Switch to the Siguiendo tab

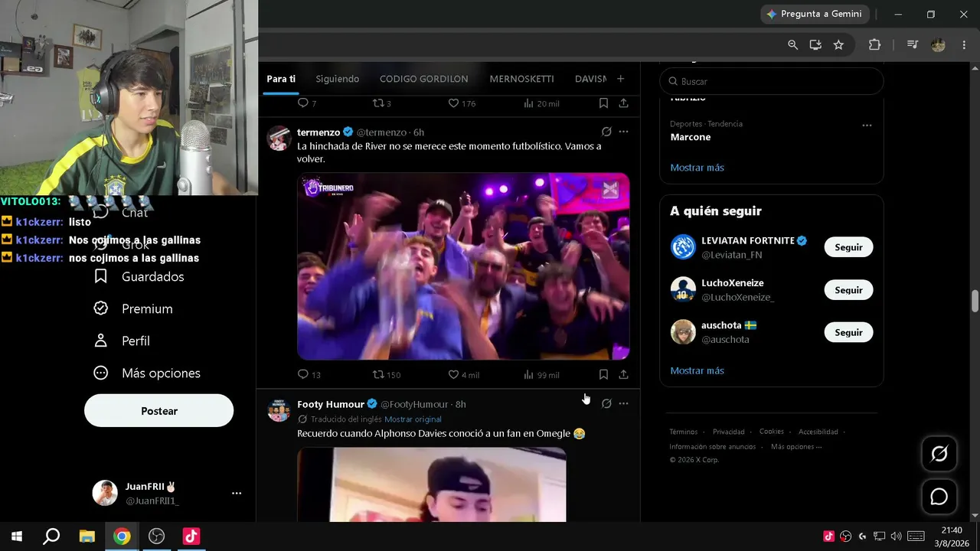coord(338,79)
